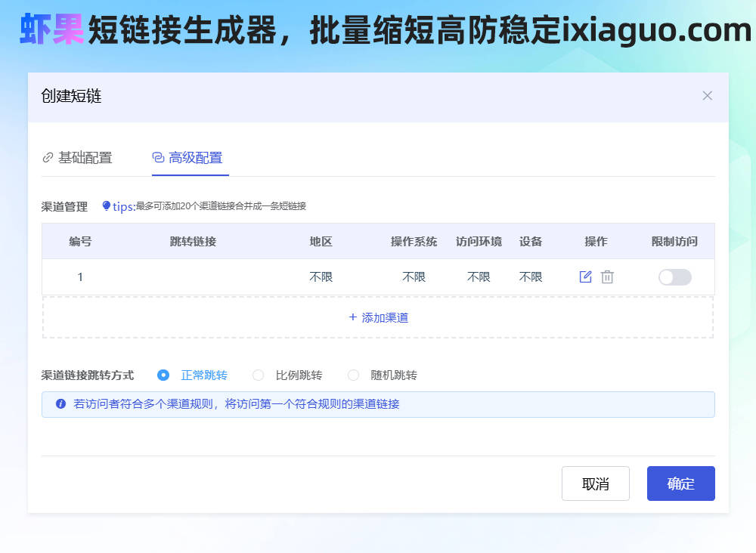This screenshot has width=756, height=553.
Task: Toggle the 限制访问 switch for channel 1
Action: (x=674, y=277)
